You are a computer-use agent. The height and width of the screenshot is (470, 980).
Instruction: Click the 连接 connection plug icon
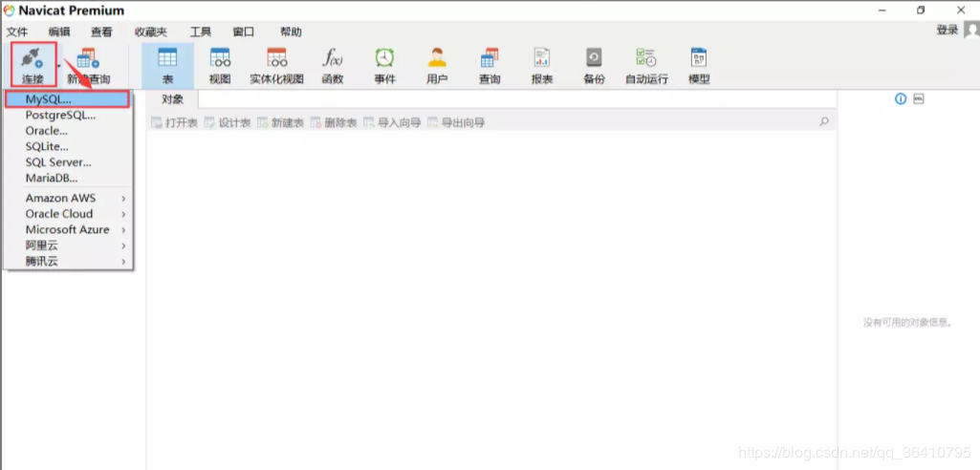coord(33,59)
